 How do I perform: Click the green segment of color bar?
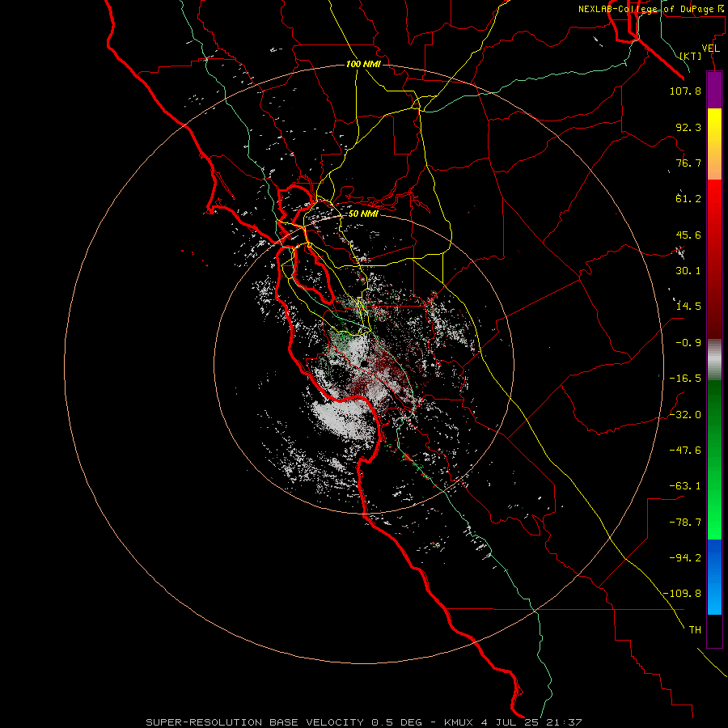(x=714, y=459)
